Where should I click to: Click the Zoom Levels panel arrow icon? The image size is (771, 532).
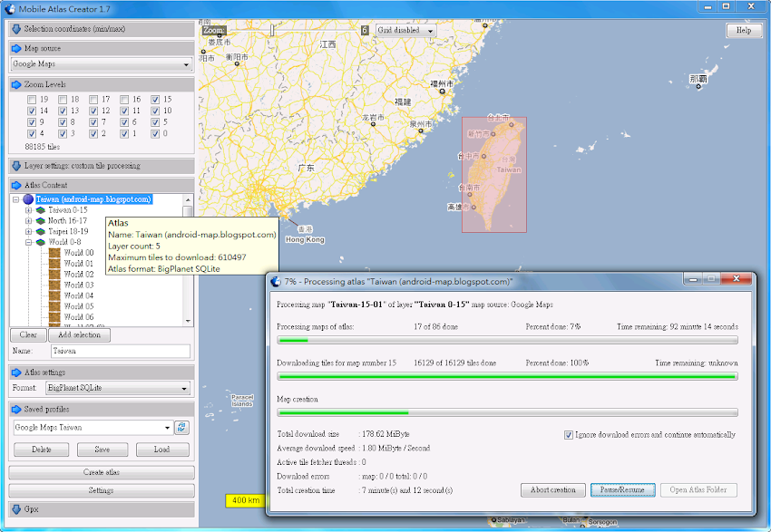click(x=16, y=84)
